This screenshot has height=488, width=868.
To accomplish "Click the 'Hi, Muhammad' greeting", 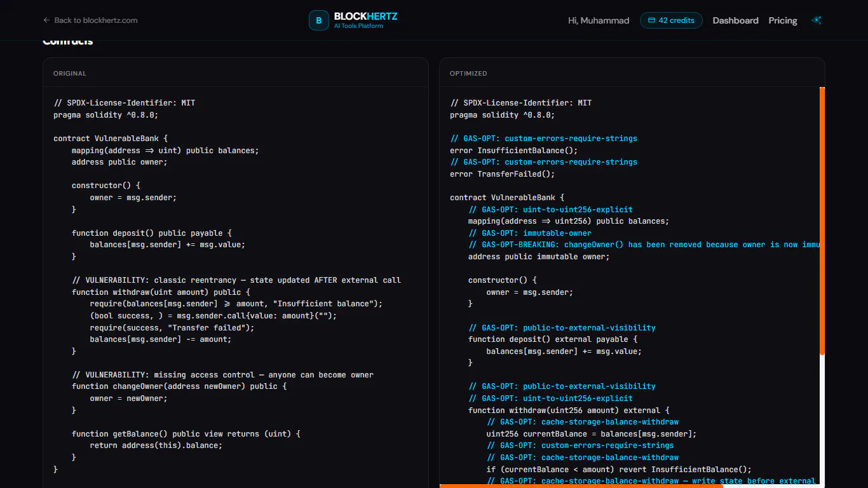I will (599, 20).
